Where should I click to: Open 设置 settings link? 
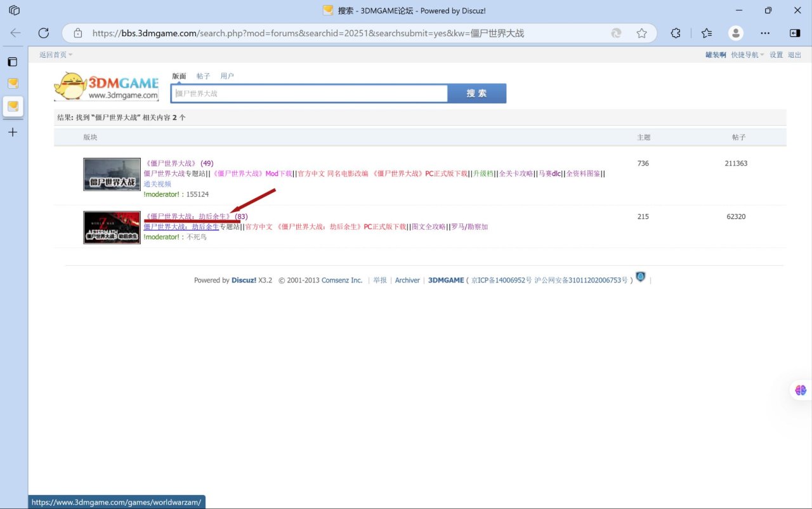pyautogui.click(x=776, y=55)
